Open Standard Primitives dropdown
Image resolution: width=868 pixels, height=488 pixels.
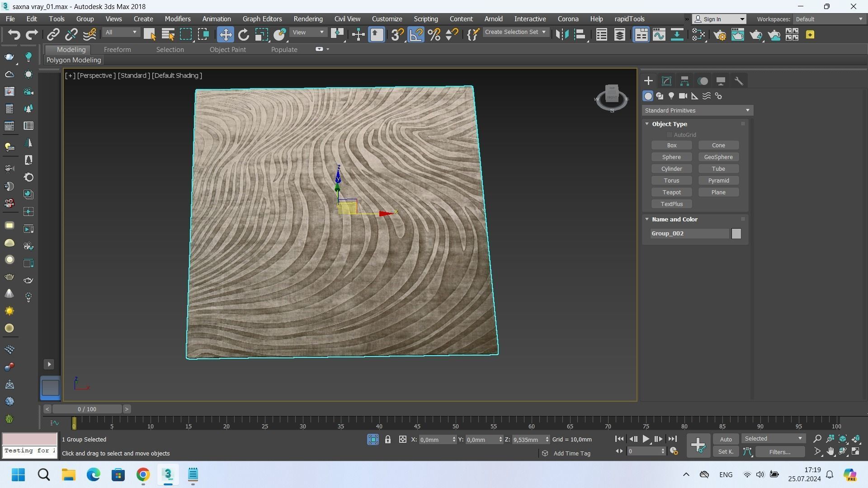pos(697,110)
